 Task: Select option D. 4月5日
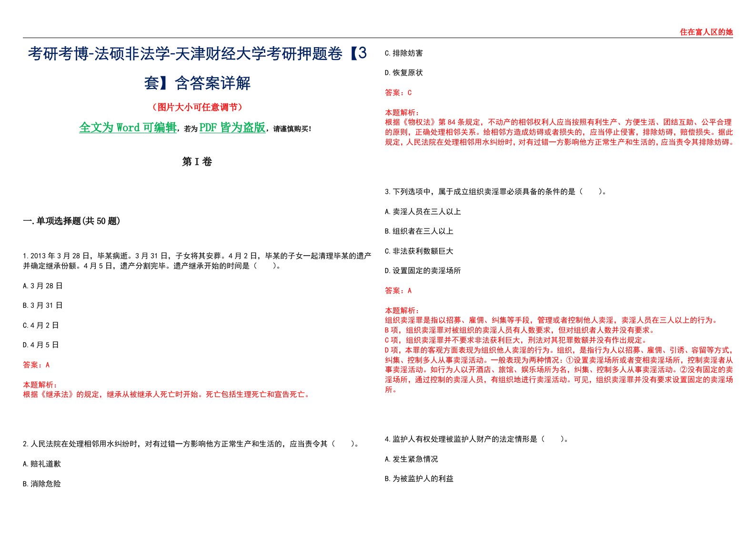click(x=41, y=345)
